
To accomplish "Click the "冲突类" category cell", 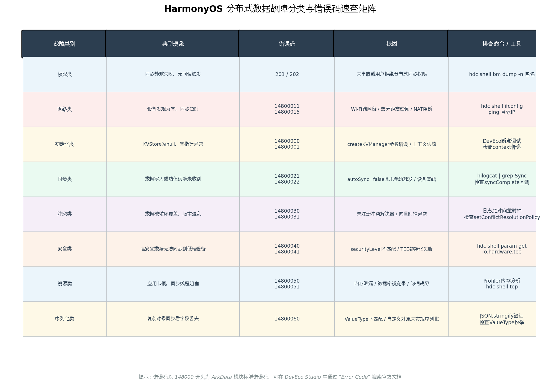I will (x=65, y=214).
